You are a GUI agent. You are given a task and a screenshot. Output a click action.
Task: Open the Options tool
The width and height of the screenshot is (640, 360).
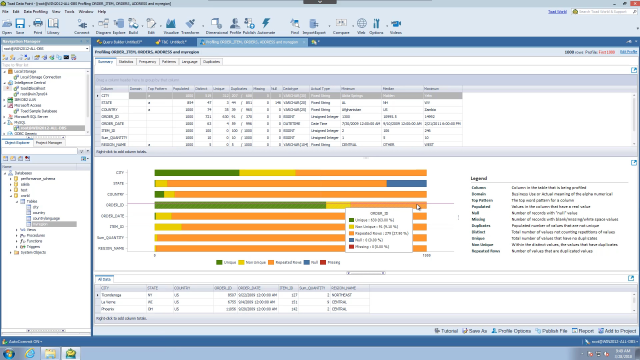click(x=376, y=26)
